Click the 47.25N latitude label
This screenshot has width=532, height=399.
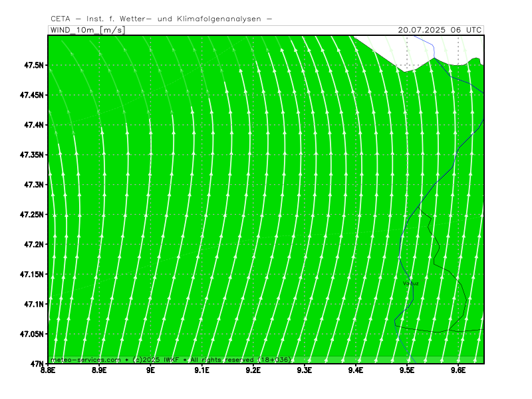tap(32, 214)
